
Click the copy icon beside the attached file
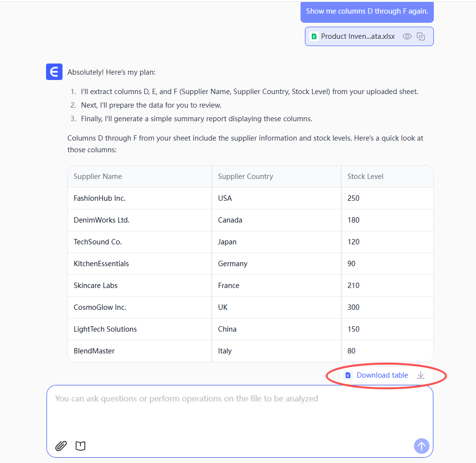click(x=421, y=36)
